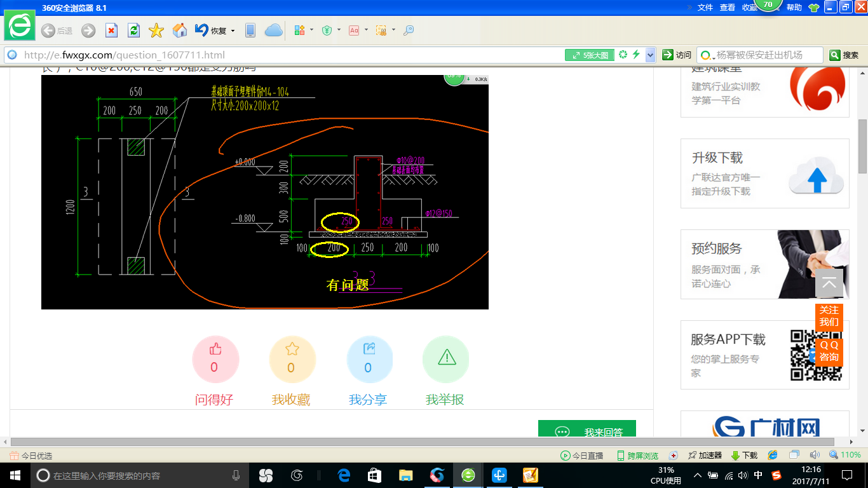Click the back-to-top arrow button

pyautogui.click(x=829, y=283)
